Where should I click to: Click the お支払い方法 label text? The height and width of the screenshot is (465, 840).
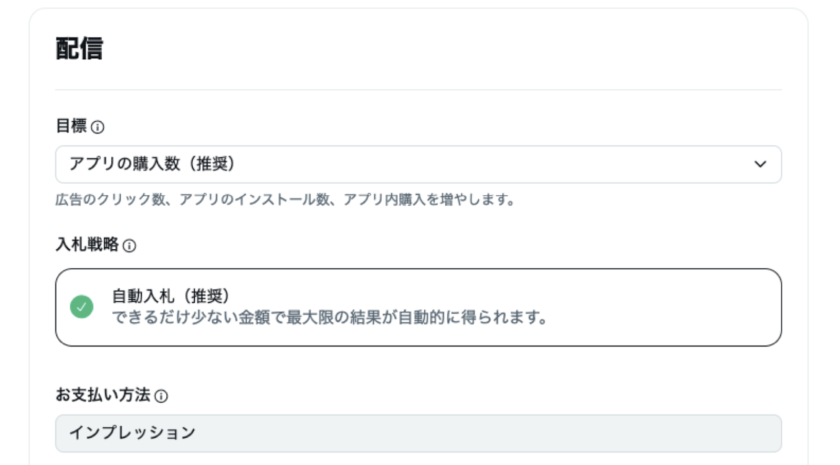pyautogui.click(x=102, y=395)
